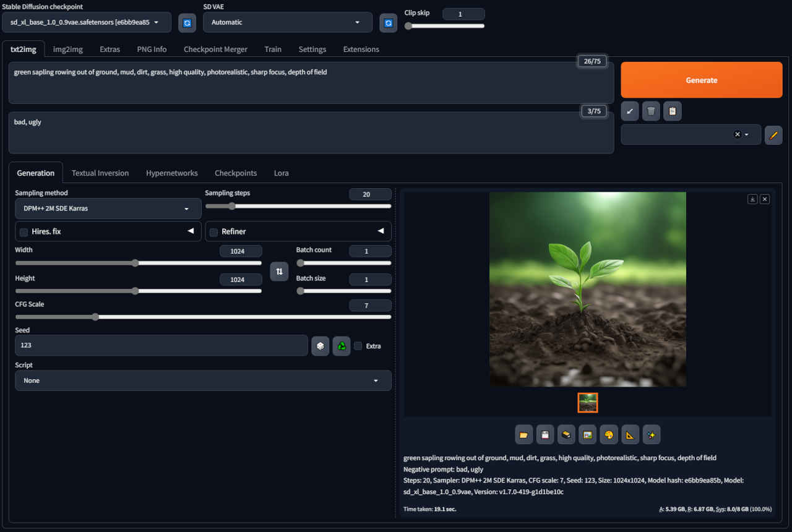This screenshot has height=532, width=792.
Task: Open the SD VAE dropdown
Action: [287, 22]
